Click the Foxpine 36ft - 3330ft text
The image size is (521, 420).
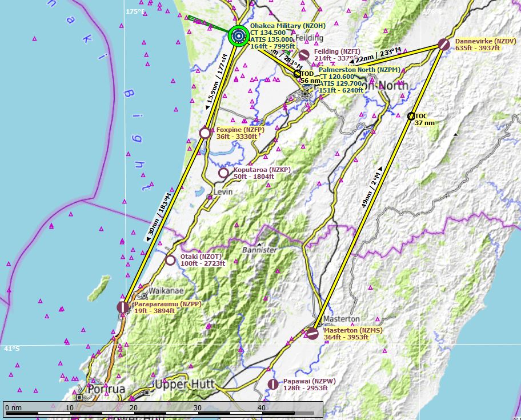(237, 137)
